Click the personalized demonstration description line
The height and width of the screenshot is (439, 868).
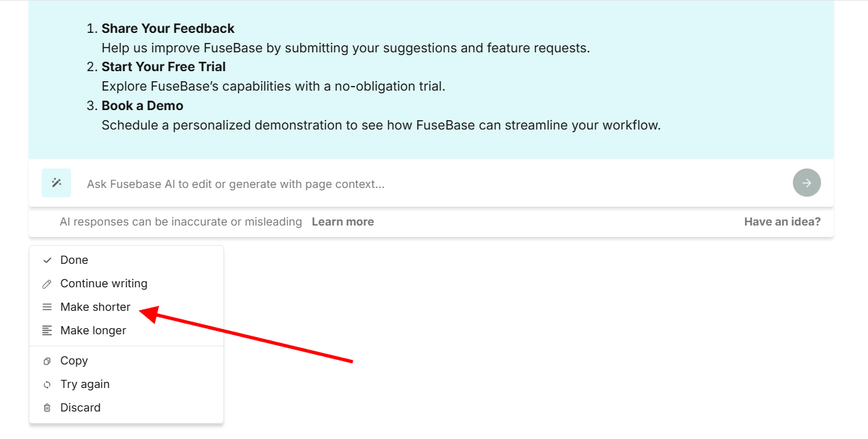(381, 126)
